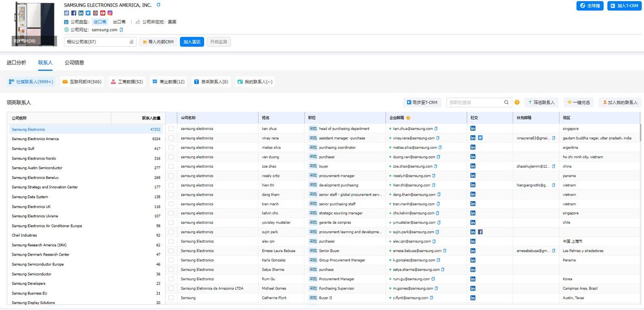This screenshot has height=310, width=644.
Task: Select Samsung Austin Semiconductor in company list
Action: 86,168
